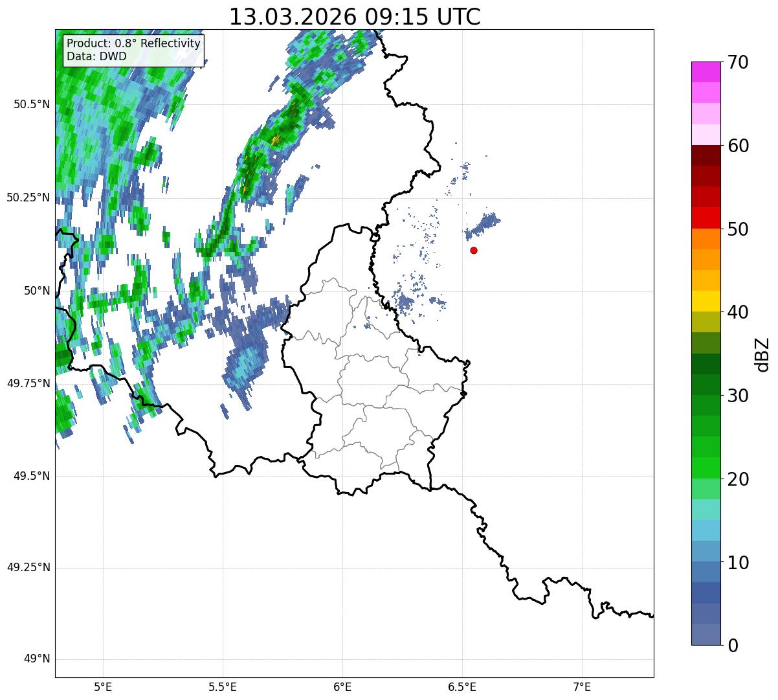
Task: Click the title '13.03.2026 09:15 UTC'
Action: 355,16
